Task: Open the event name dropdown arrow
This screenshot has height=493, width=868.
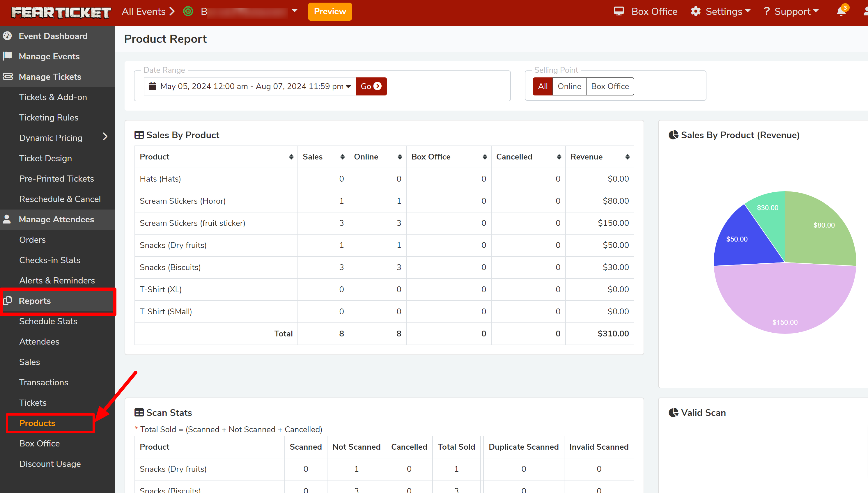Action: tap(295, 11)
